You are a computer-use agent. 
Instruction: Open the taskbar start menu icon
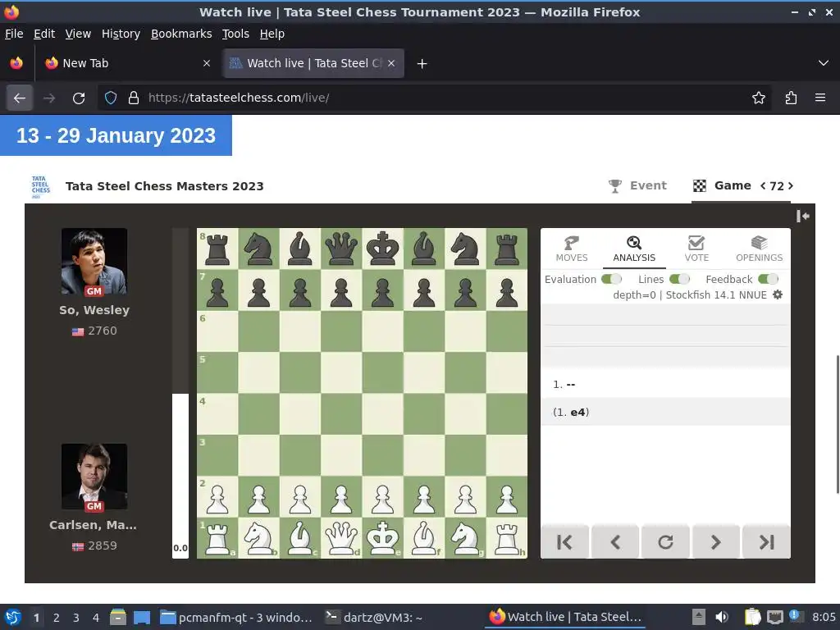[x=13, y=617]
